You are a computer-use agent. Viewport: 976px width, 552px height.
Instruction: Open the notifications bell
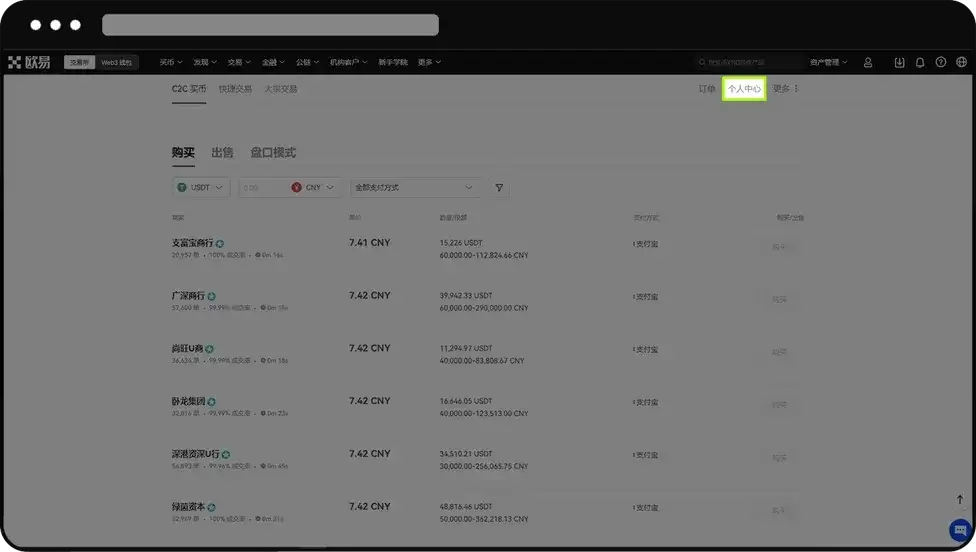tap(920, 62)
